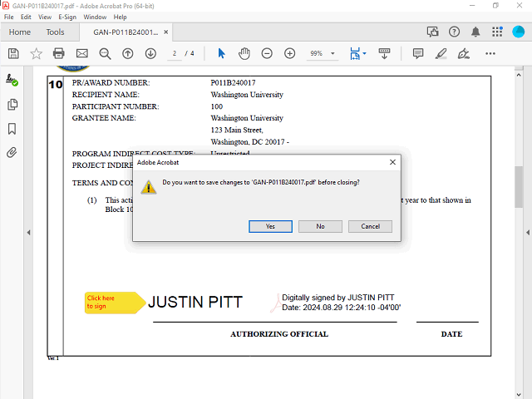
Task: Switch to the Tools tab
Action: [55, 32]
